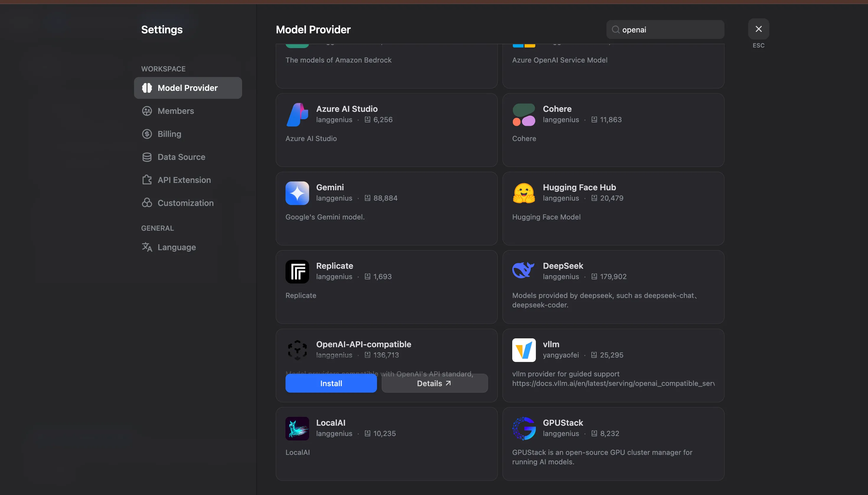The width and height of the screenshot is (868, 495).
Task: Close settings with the X button
Action: click(758, 29)
